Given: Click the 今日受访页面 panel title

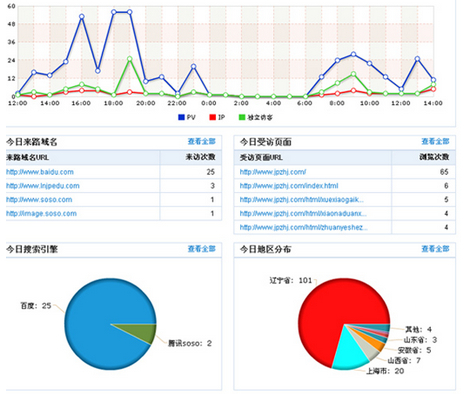Looking at the screenshot, I should pos(266,142).
